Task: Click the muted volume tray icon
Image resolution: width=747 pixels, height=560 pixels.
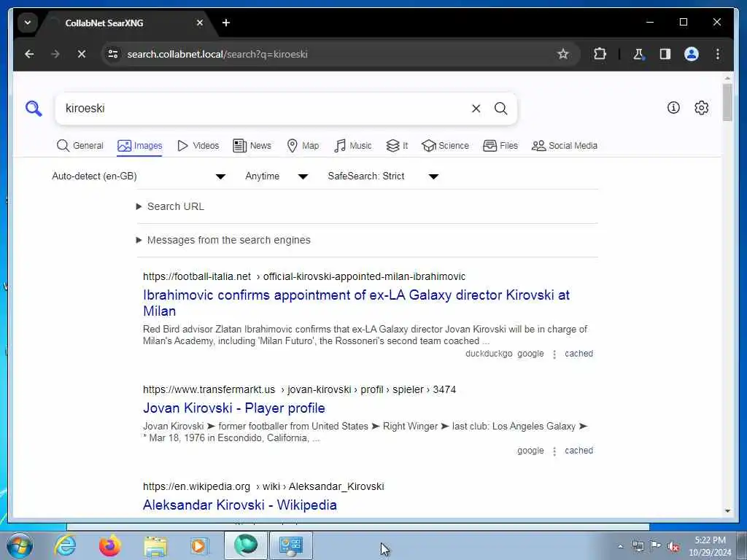Action: pos(673,547)
